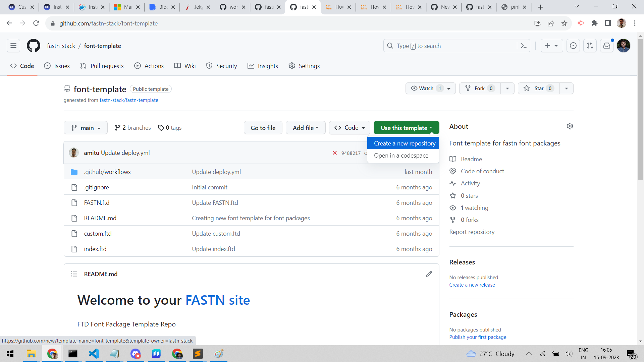Open the main branch selector dropdown
Viewport: 644px width, 362px height.
click(x=86, y=128)
